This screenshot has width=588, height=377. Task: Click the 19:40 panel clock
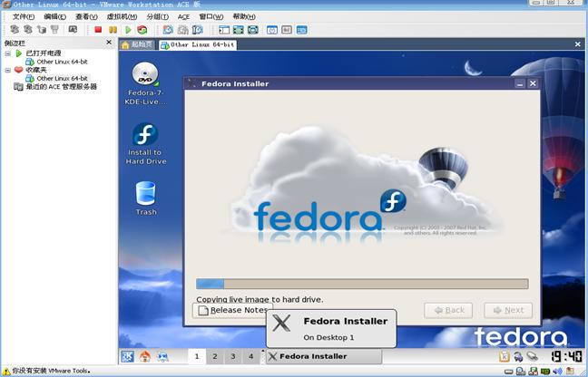[x=566, y=356]
